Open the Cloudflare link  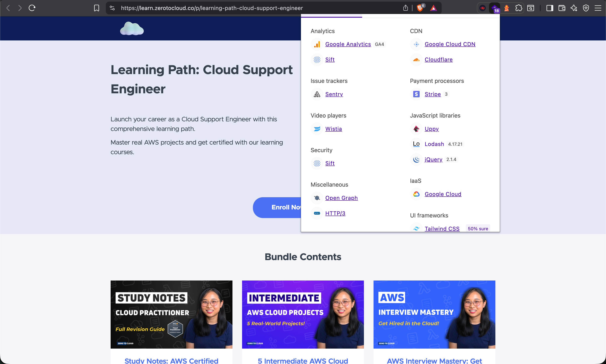[439, 60]
